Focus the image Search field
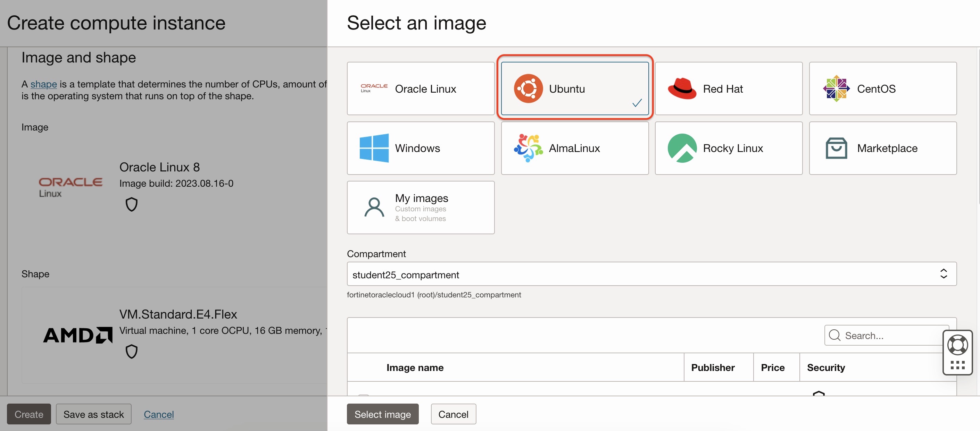Screen dimensions: 980x431 pyautogui.click(x=887, y=335)
